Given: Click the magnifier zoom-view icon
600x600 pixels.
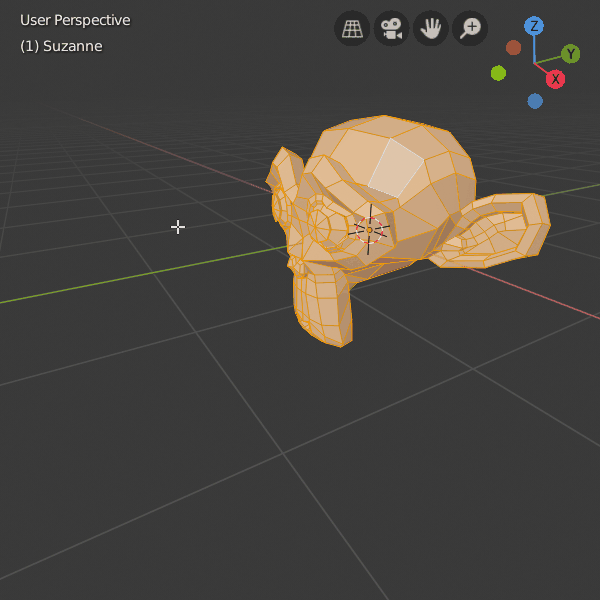Looking at the screenshot, I should pyautogui.click(x=470, y=28).
